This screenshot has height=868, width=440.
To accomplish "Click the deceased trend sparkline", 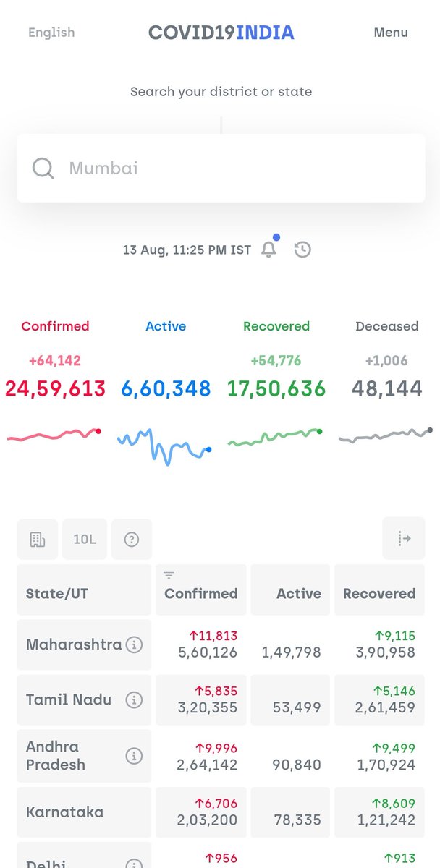I will 386,435.
